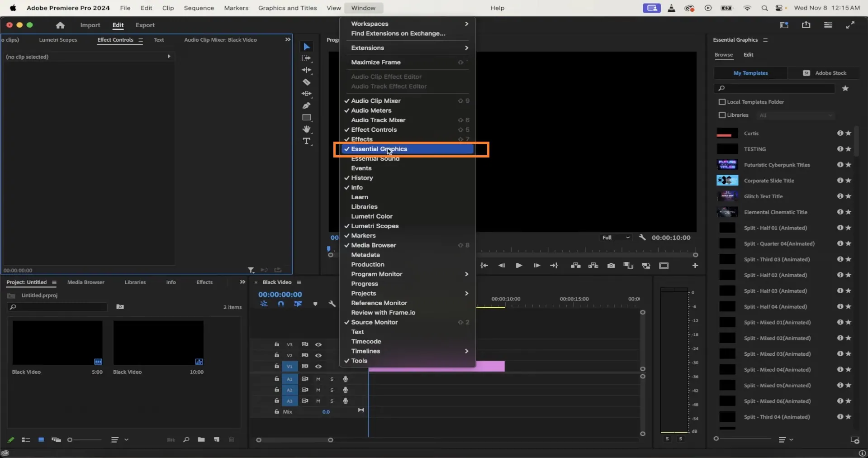Toggle V1 track output eye
This screenshot has width=868, height=458.
[318, 366]
